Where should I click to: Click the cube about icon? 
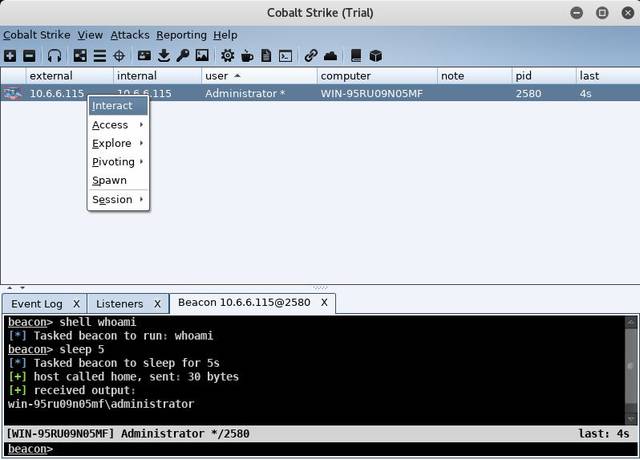pos(376,56)
